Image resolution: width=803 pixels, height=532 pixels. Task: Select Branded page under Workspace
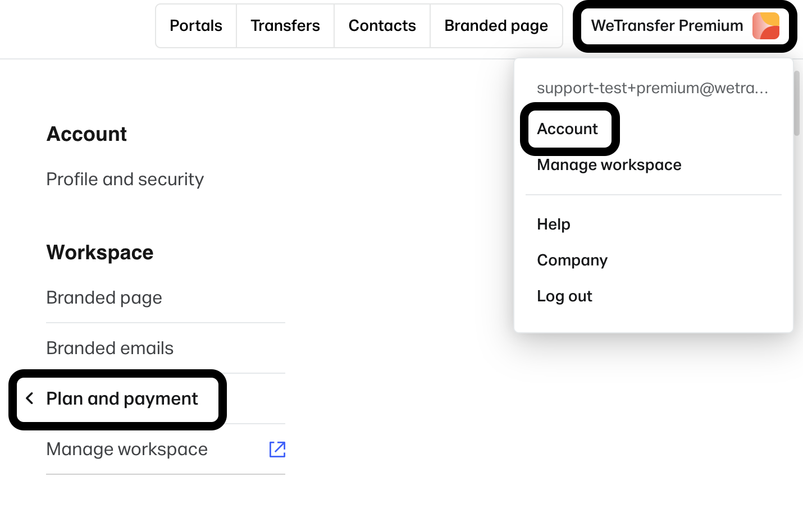click(x=104, y=297)
